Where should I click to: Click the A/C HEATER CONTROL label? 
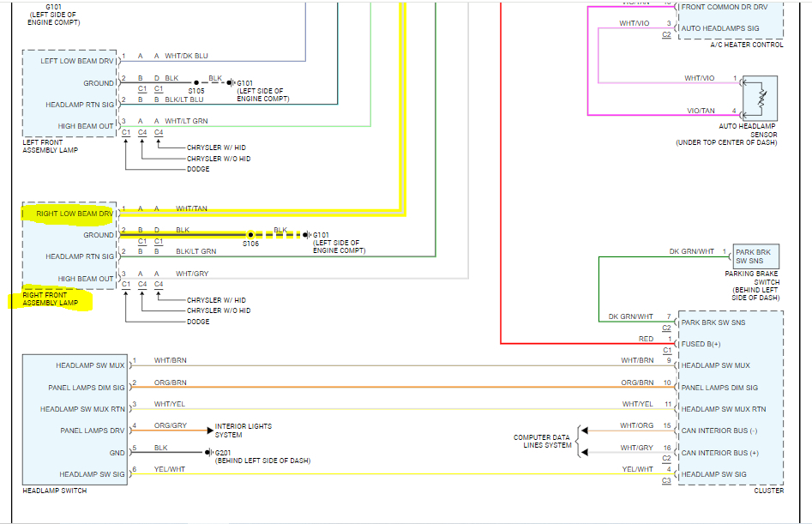coord(746,45)
